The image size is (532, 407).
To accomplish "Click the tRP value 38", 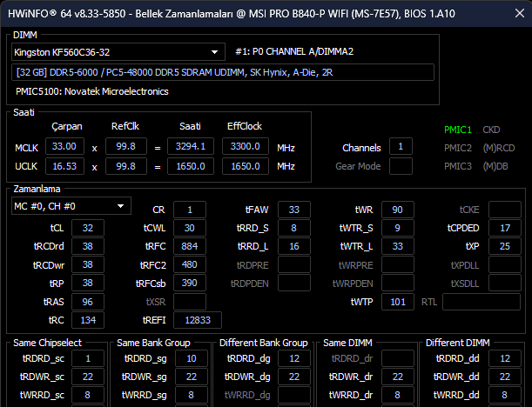I will (x=88, y=283).
